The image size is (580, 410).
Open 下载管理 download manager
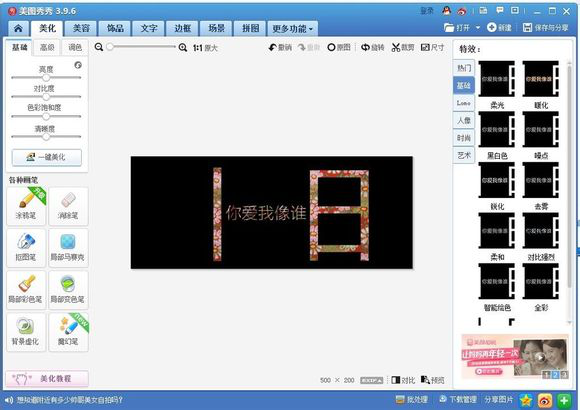(458, 400)
